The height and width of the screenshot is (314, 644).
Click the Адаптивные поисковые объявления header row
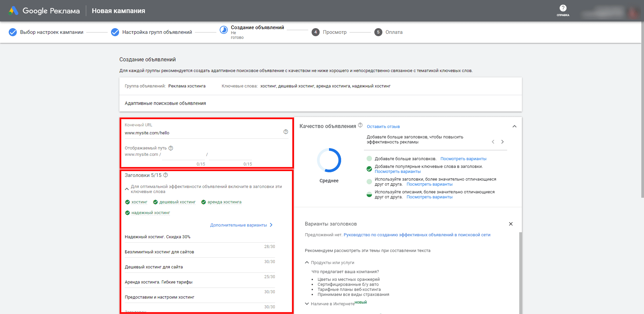click(x=321, y=103)
